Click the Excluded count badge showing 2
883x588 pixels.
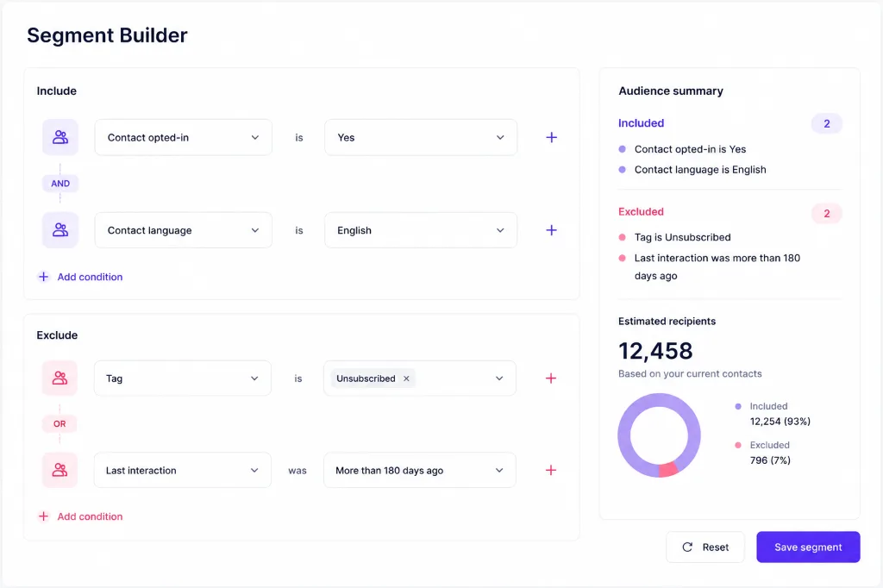click(827, 214)
